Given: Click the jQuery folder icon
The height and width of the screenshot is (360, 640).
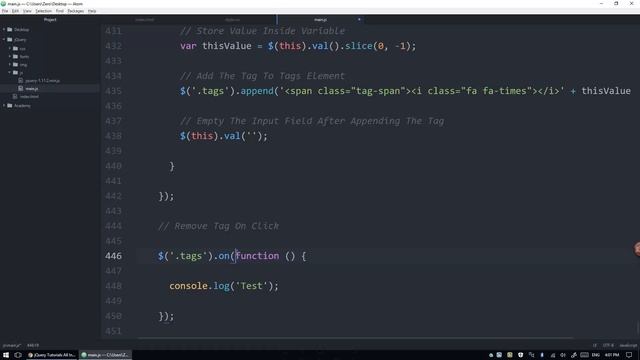Looking at the screenshot, I should pyautogui.click(x=10, y=40).
